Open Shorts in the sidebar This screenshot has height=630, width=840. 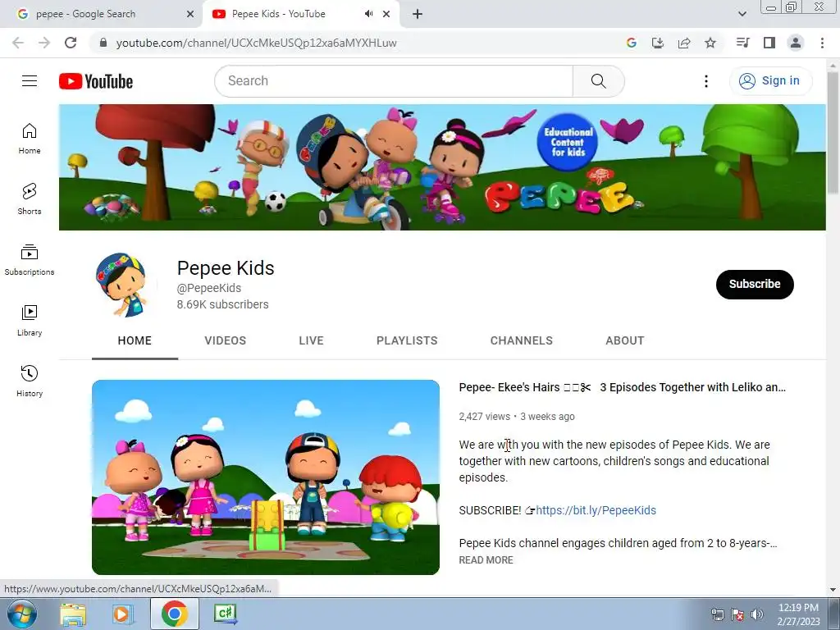tap(30, 199)
